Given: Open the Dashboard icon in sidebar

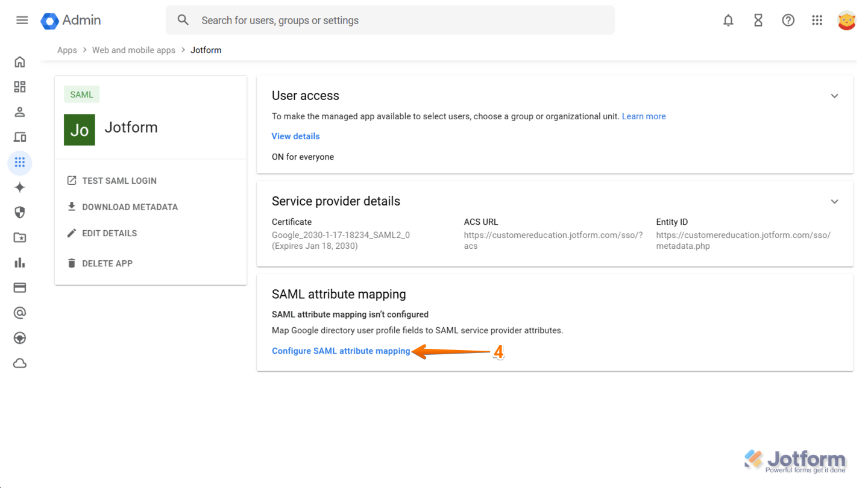Looking at the screenshot, I should (20, 87).
